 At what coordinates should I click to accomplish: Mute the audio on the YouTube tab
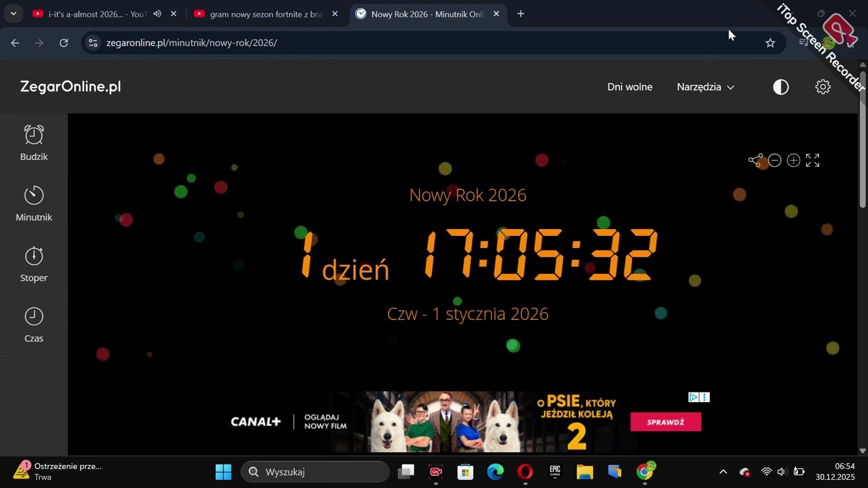tap(157, 14)
